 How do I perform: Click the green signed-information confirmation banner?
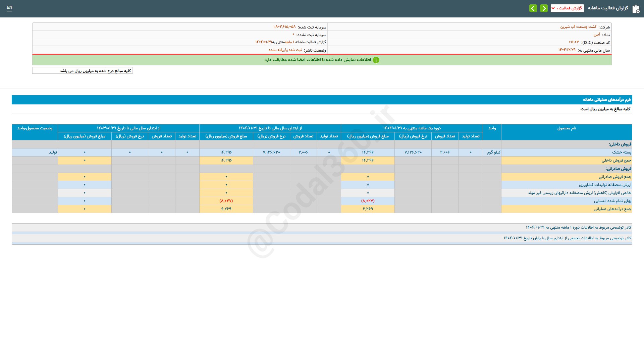[317, 60]
